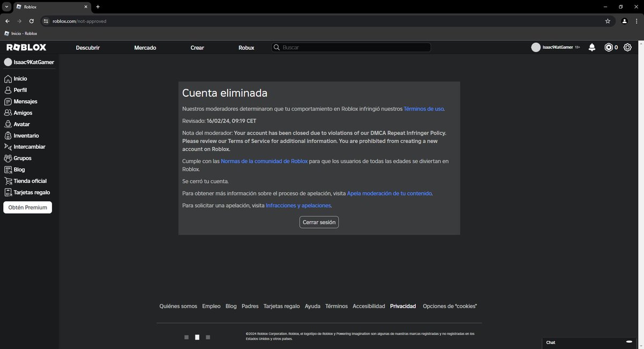Open Tarjetas regalo footer link
644x349 pixels.
282,306
